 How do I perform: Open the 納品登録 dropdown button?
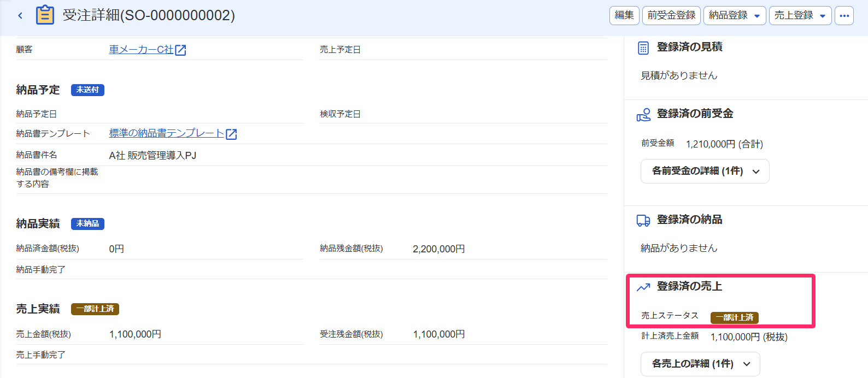click(735, 15)
